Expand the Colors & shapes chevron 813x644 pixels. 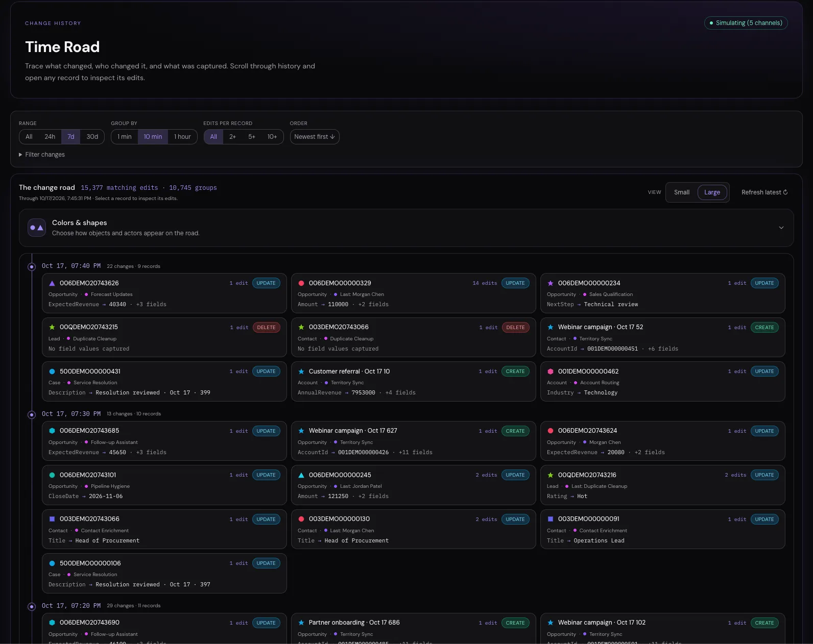(781, 228)
